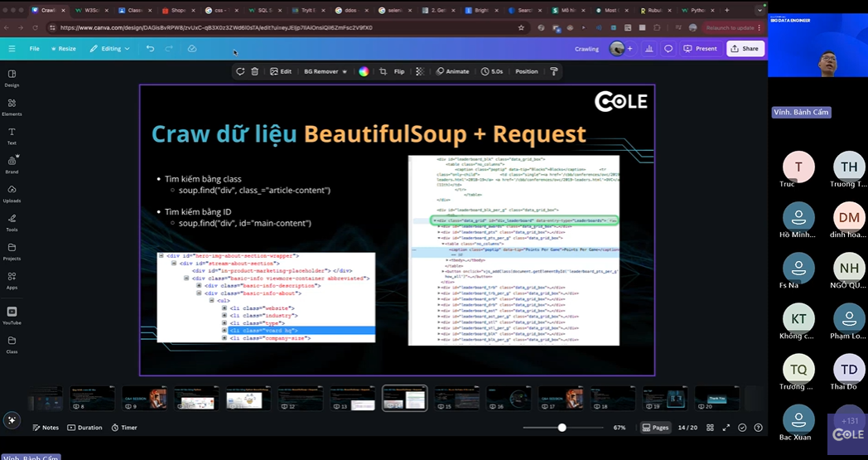Open the Brand side panel

pyautogui.click(x=12, y=165)
